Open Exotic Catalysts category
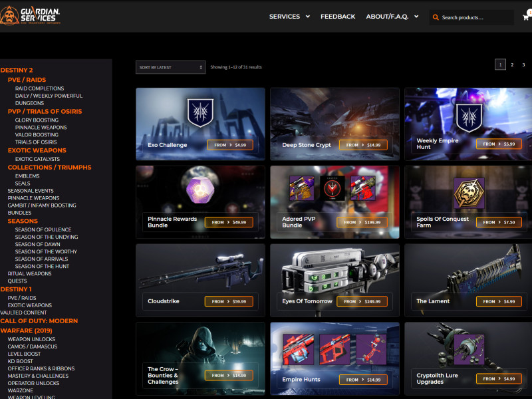532x399 pixels. pos(37,159)
